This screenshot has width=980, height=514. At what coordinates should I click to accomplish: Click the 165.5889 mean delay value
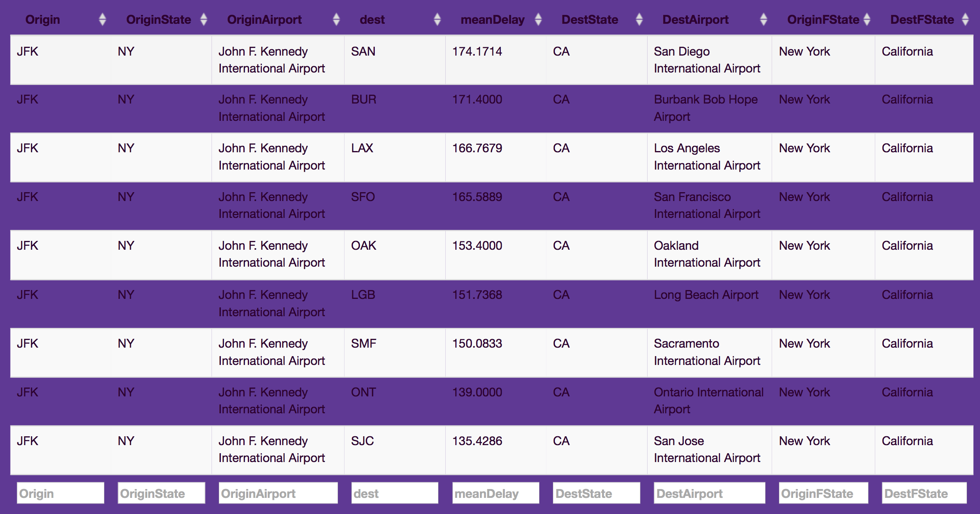477,197
